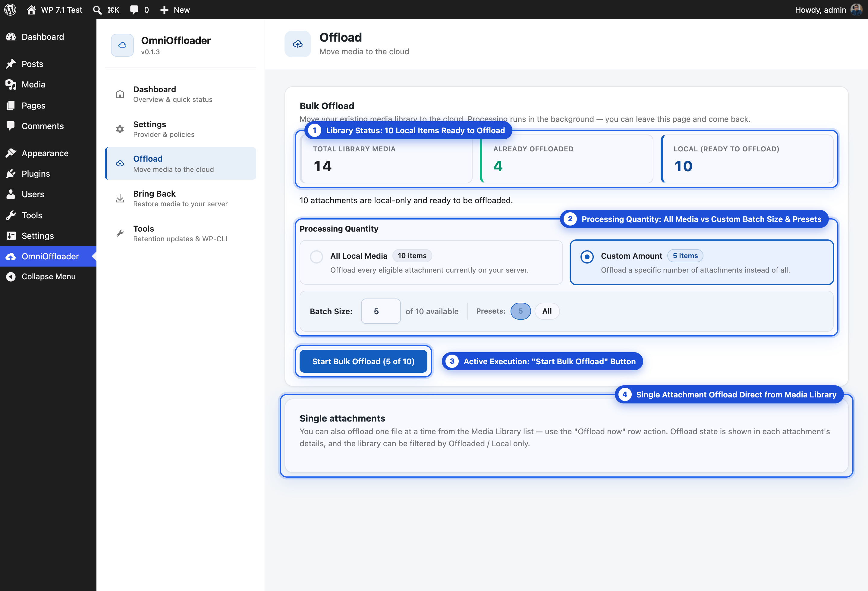Click the ⌘K search shortcut label
The image size is (868, 591).
113,10
